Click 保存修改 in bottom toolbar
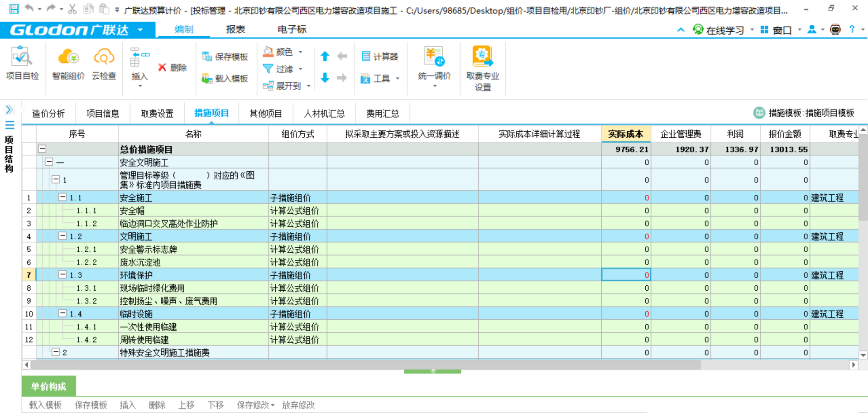Image resolution: width=868 pixels, height=413 pixels. click(x=255, y=405)
